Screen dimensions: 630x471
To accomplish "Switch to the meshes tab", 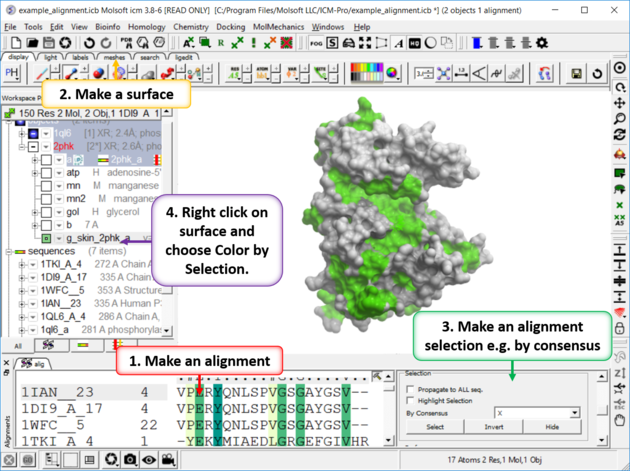I will 113,58.
